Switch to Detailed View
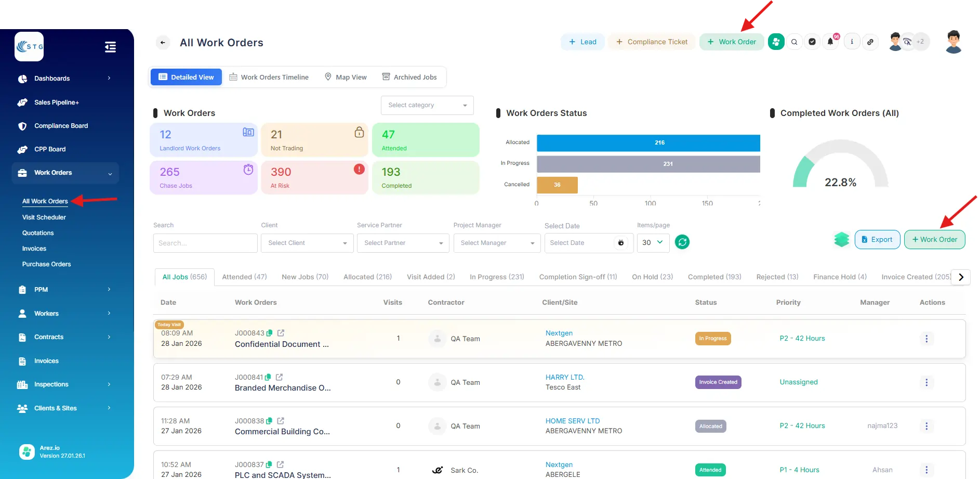Screen dimensions: 980x479 click(x=186, y=77)
